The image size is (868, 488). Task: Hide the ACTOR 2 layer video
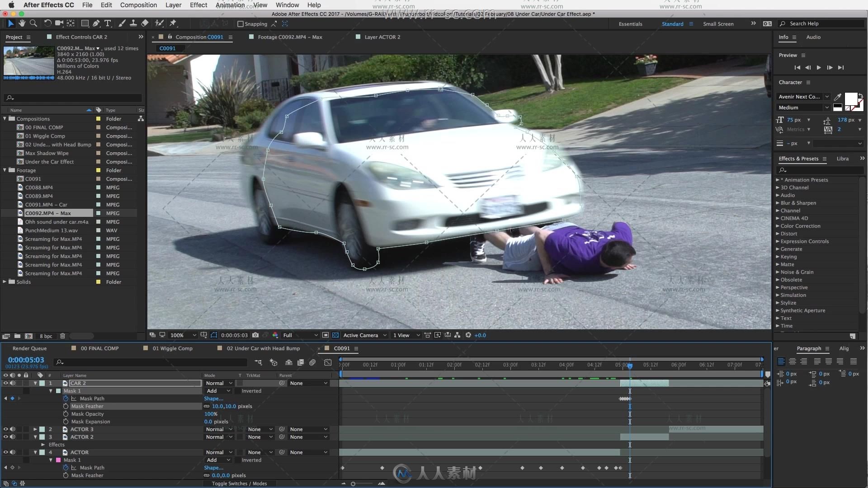click(x=6, y=437)
